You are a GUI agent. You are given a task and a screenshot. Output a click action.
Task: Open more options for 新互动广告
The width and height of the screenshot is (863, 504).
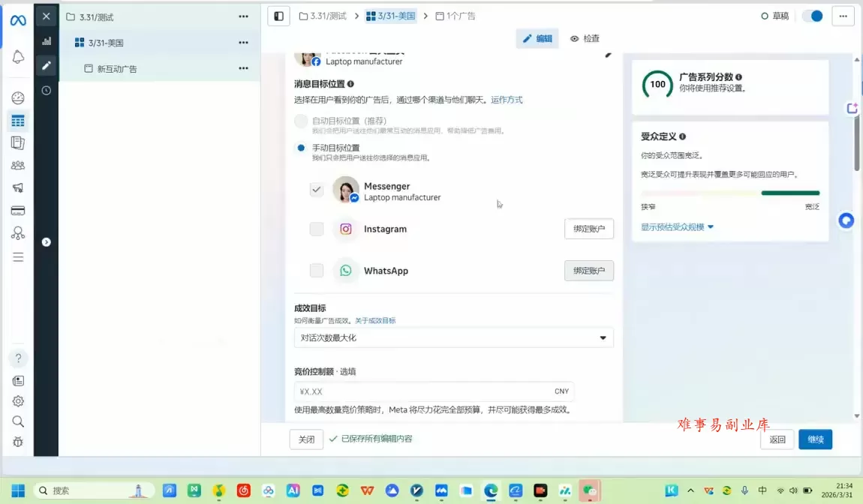[x=243, y=68]
